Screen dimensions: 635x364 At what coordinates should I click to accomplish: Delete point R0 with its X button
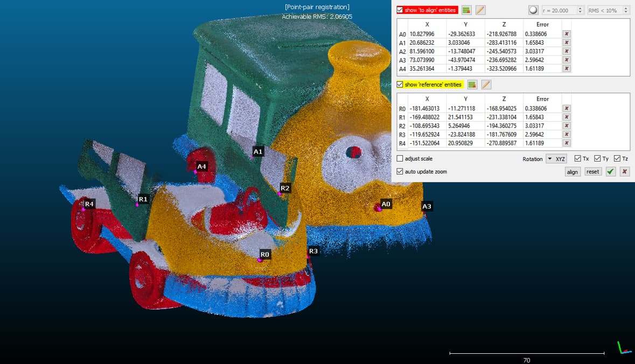tap(567, 109)
